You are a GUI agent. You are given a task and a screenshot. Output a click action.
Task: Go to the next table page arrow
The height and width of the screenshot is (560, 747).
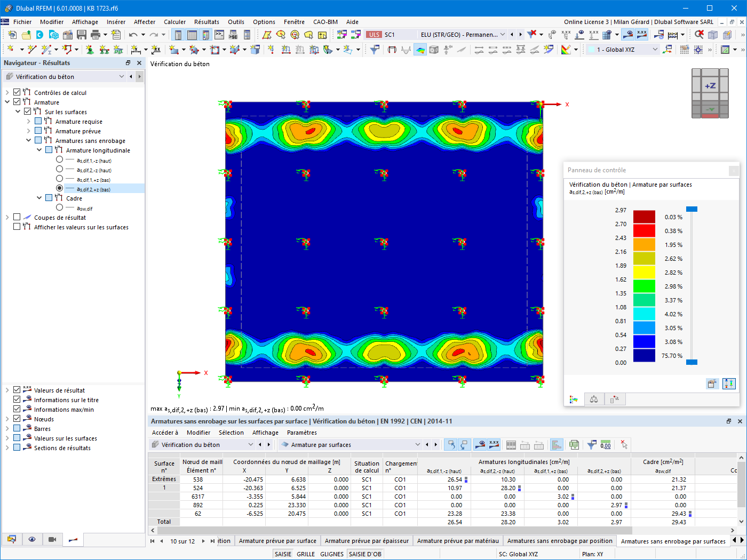coord(203,541)
